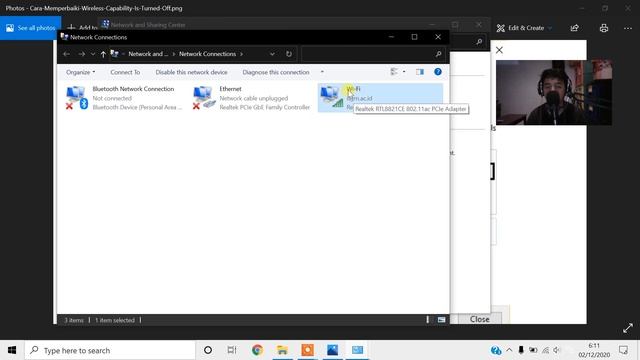Screen dimensions: 640x360
Task: Click the taskbar 'Type here to search' box
Action: pyautogui.click(x=110, y=350)
